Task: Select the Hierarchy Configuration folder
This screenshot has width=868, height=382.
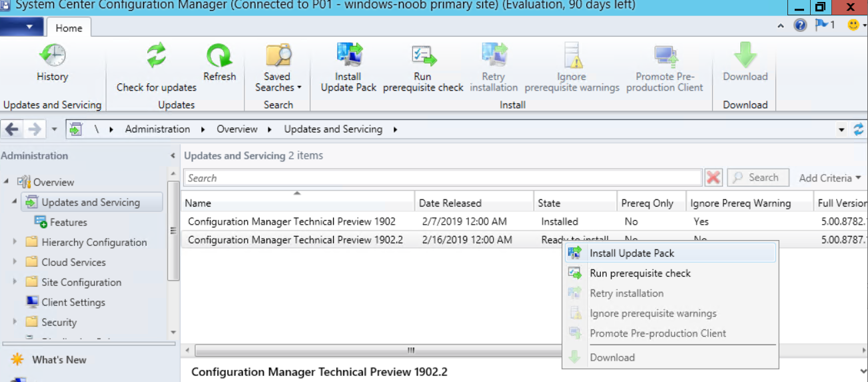Action: coord(94,242)
